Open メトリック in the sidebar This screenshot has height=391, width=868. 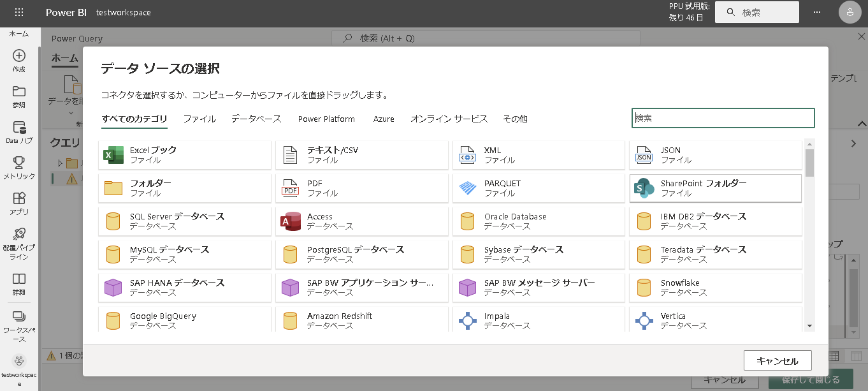(19, 168)
